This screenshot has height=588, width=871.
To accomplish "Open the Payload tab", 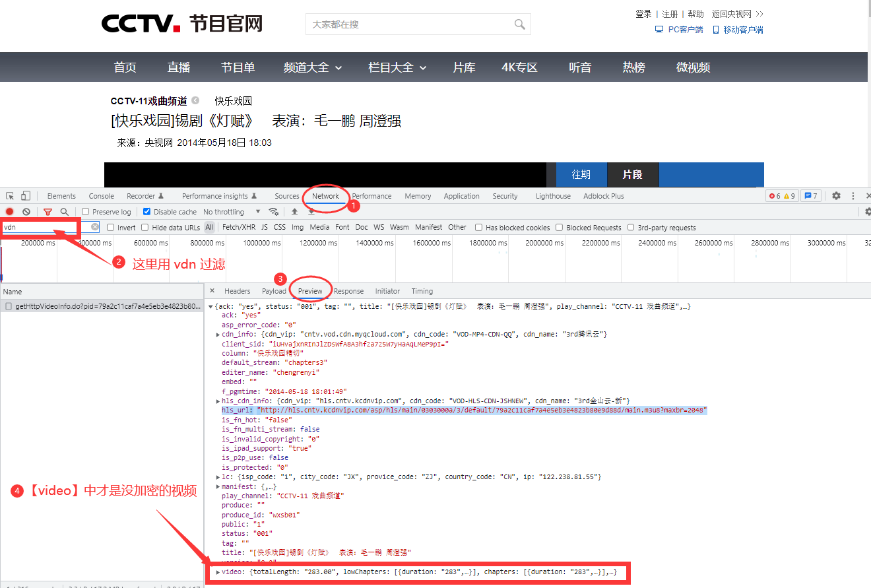I will click(274, 291).
